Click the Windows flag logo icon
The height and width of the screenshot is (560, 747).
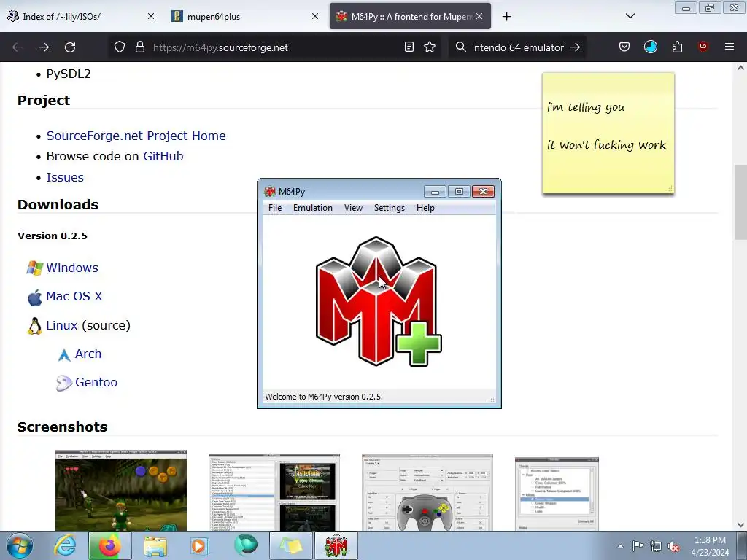[x=34, y=268]
